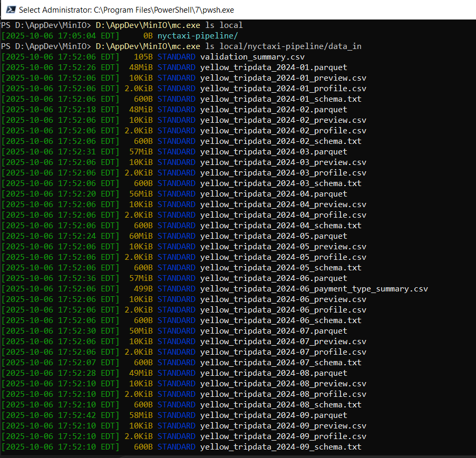The height and width of the screenshot is (458, 476).
Task: Select yellow_tripdata_2024-08_schema.txt entry
Action: click(281, 405)
